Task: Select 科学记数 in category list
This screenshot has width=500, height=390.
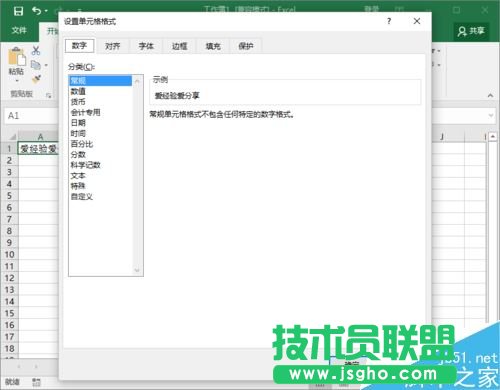Action: click(x=100, y=165)
